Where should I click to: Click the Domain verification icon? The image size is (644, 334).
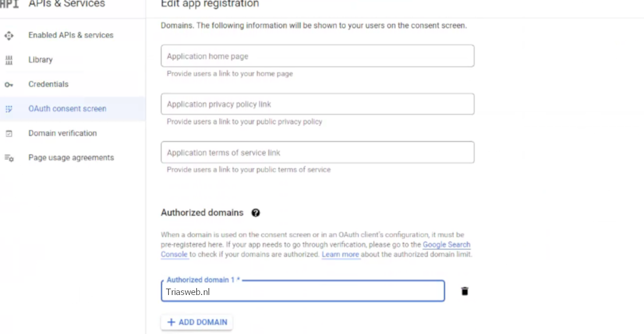(x=9, y=133)
